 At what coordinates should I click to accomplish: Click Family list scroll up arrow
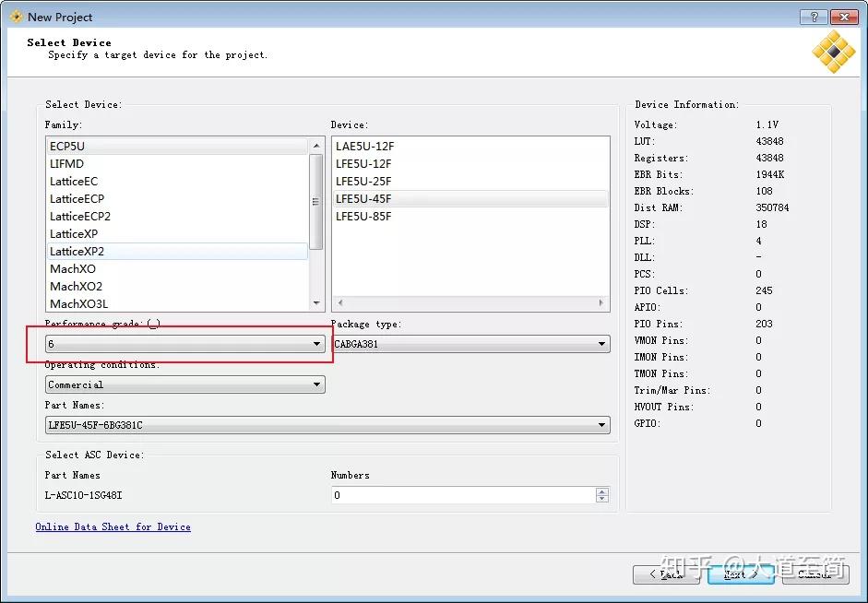316,146
